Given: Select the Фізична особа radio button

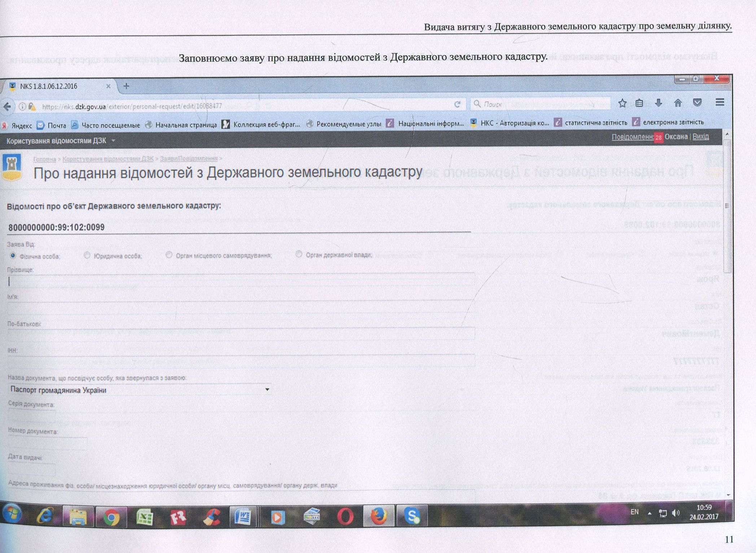Looking at the screenshot, I should coord(13,256).
